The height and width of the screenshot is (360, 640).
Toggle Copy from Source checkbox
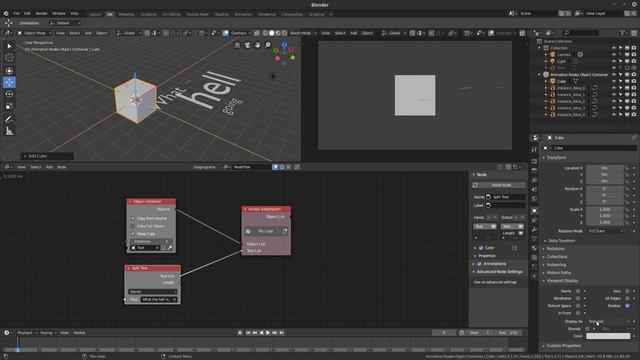[x=133, y=218]
